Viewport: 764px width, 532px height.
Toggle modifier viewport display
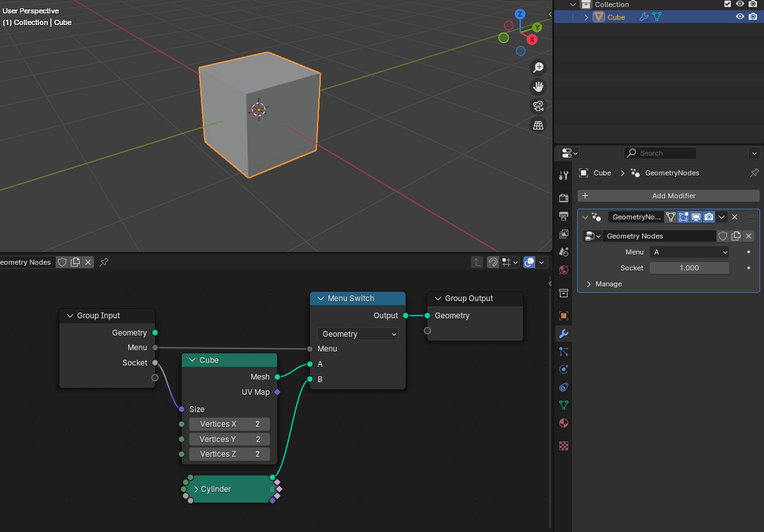pyautogui.click(x=696, y=218)
